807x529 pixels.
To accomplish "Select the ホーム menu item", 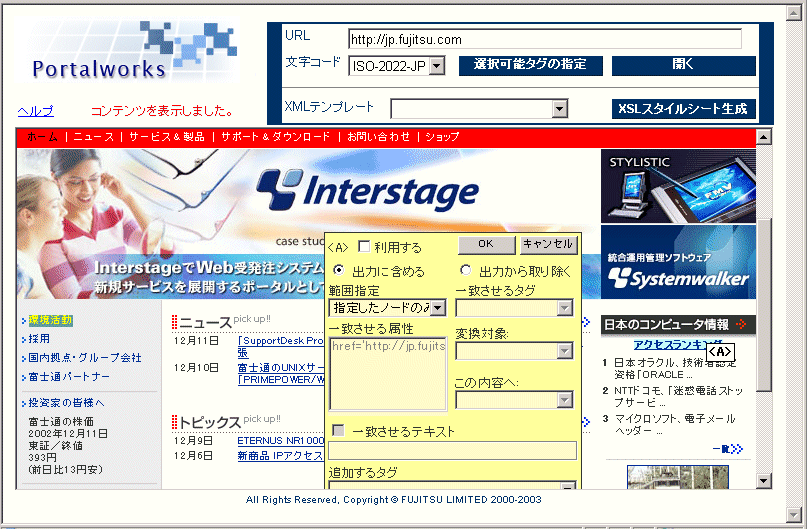I will coord(42,137).
